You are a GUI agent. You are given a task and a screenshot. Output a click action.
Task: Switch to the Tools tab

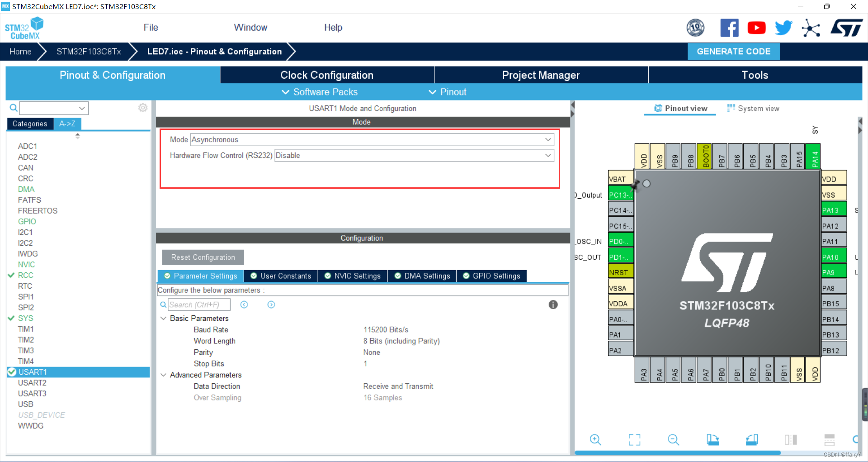point(755,75)
